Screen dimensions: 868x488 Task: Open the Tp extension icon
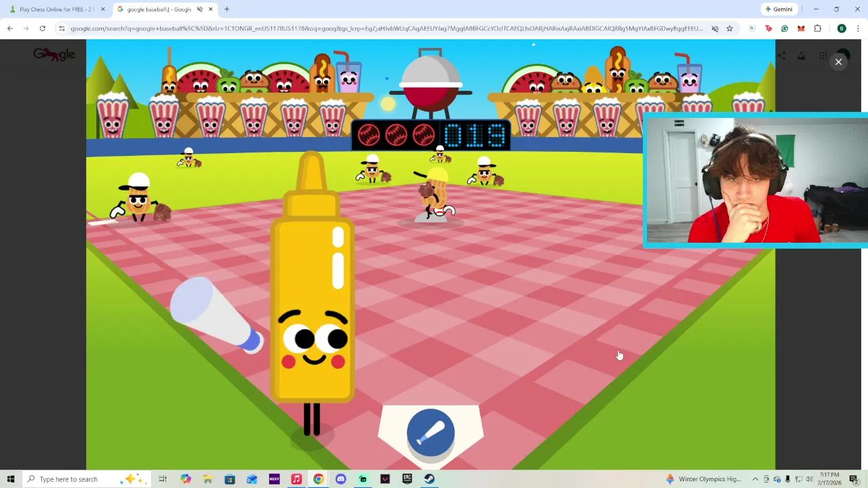tap(768, 28)
